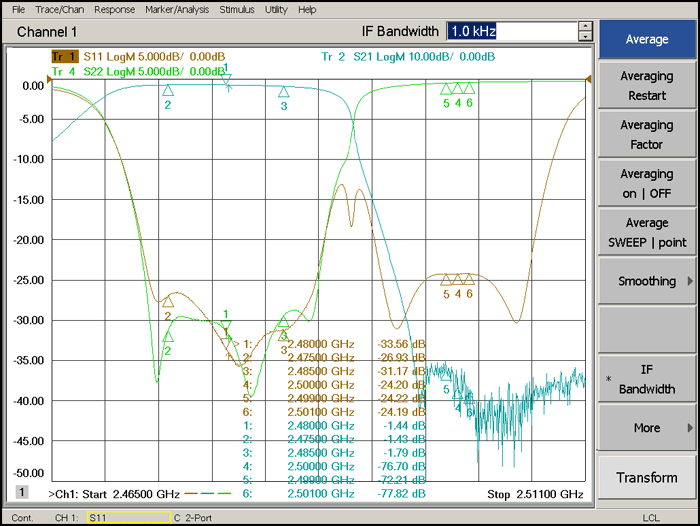Viewport: 700px width, 526px height.
Task: Click S21 marker 3 triangle near top
Action: click(x=283, y=92)
